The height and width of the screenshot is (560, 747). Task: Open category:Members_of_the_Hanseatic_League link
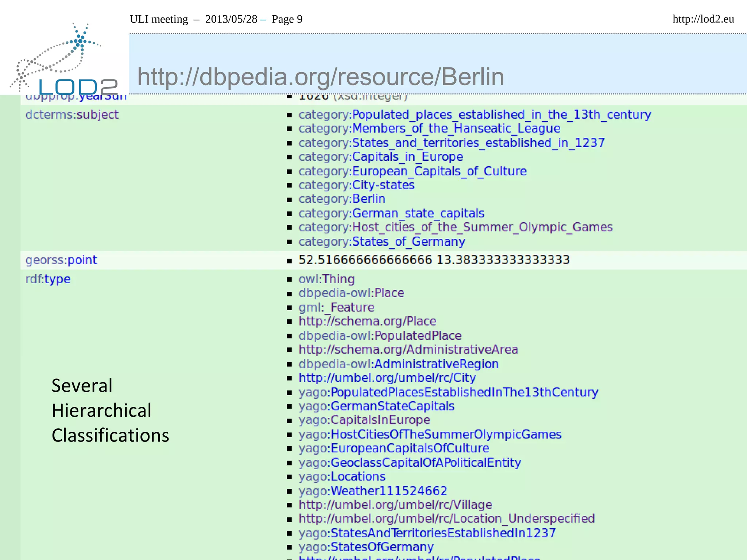point(429,128)
